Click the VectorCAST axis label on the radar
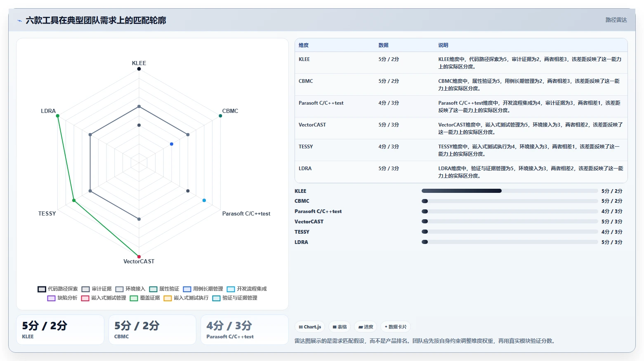Image resolution: width=644 pixels, height=361 pixels. click(139, 261)
